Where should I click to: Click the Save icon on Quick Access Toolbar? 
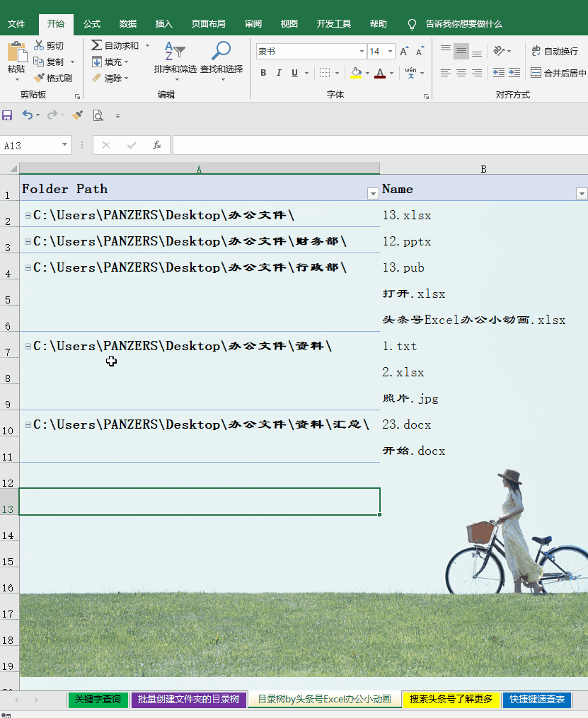coord(7,115)
